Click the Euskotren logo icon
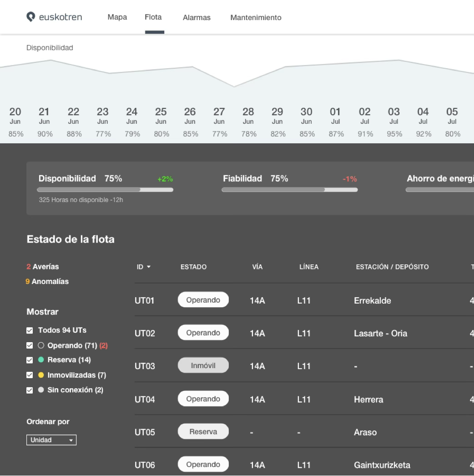 (x=30, y=17)
